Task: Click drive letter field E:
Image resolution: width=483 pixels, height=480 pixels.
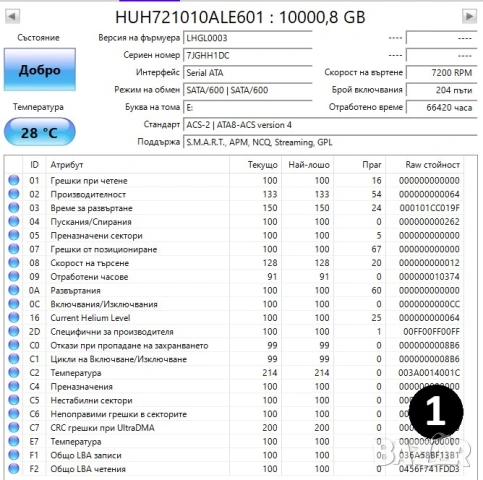Action: pyautogui.click(x=248, y=107)
